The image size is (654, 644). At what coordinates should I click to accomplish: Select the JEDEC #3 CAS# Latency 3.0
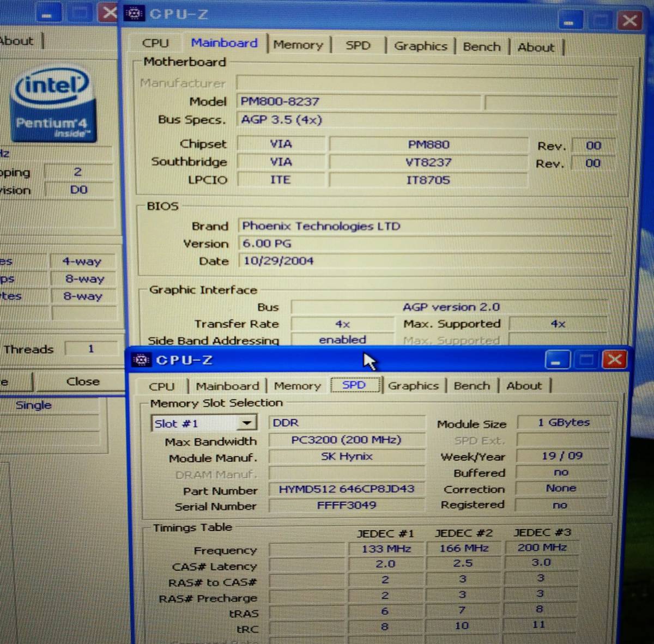(x=541, y=562)
